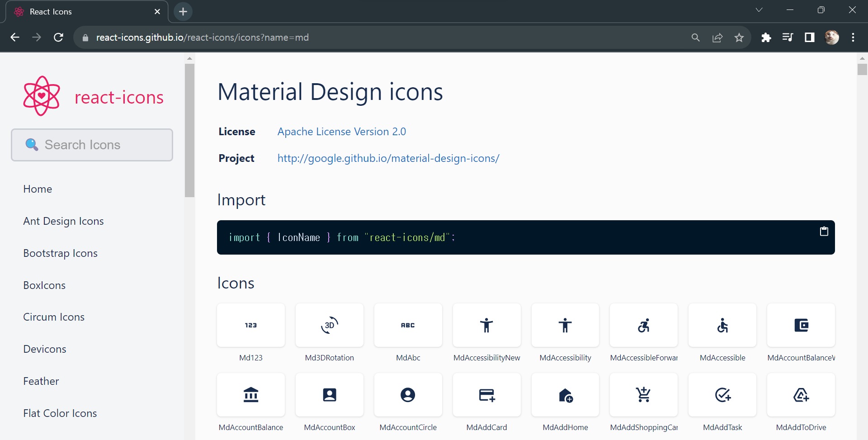
Task: Open Circum Icons in sidebar
Action: click(x=54, y=317)
